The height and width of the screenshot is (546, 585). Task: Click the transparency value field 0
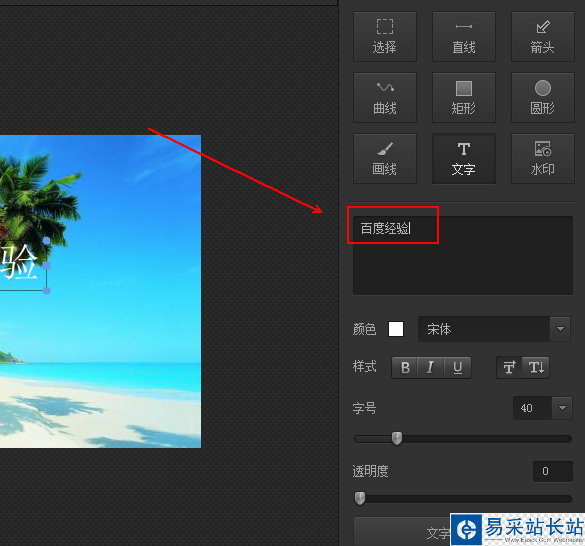pos(553,471)
